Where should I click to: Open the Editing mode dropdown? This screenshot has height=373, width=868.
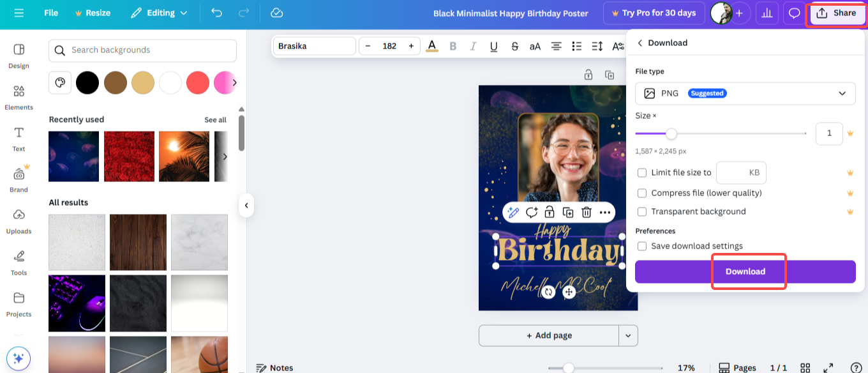[159, 13]
